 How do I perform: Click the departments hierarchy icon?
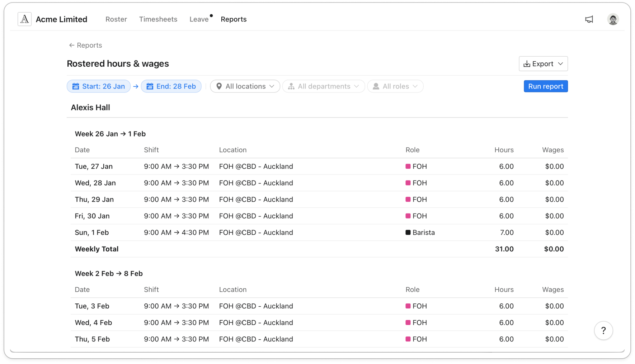point(291,86)
